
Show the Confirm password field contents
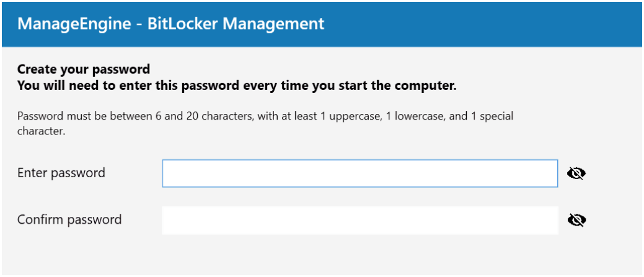(576, 220)
